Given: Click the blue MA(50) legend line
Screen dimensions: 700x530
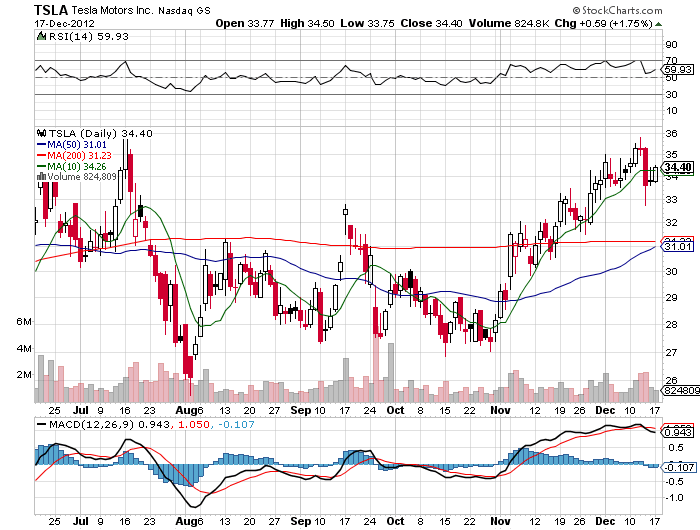Looking at the screenshot, I should tap(41, 145).
